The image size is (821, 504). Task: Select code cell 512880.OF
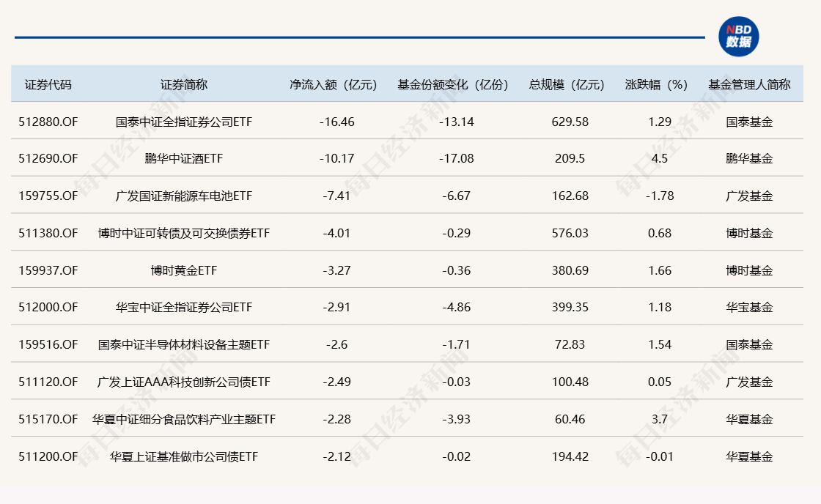[x=48, y=122]
